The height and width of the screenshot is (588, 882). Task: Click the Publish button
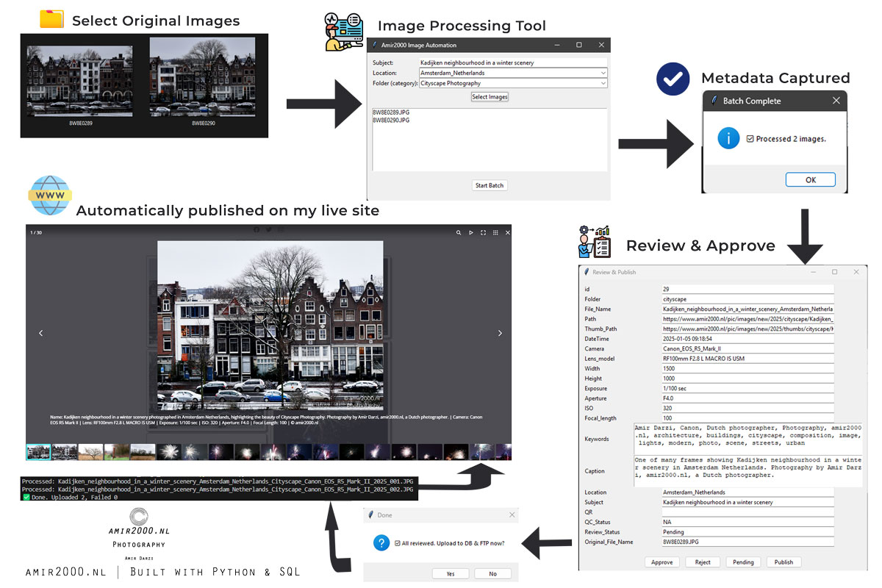784,562
